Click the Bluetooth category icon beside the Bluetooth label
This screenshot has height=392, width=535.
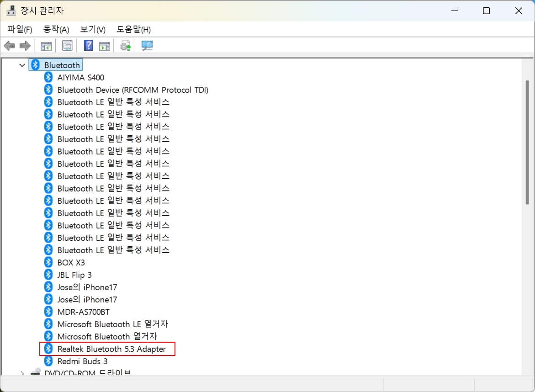(36, 65)
